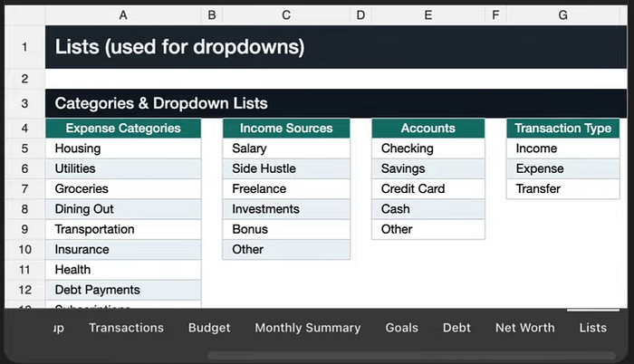Click 'Expense' under Transaction Type
634x364 pixels.
562,168
